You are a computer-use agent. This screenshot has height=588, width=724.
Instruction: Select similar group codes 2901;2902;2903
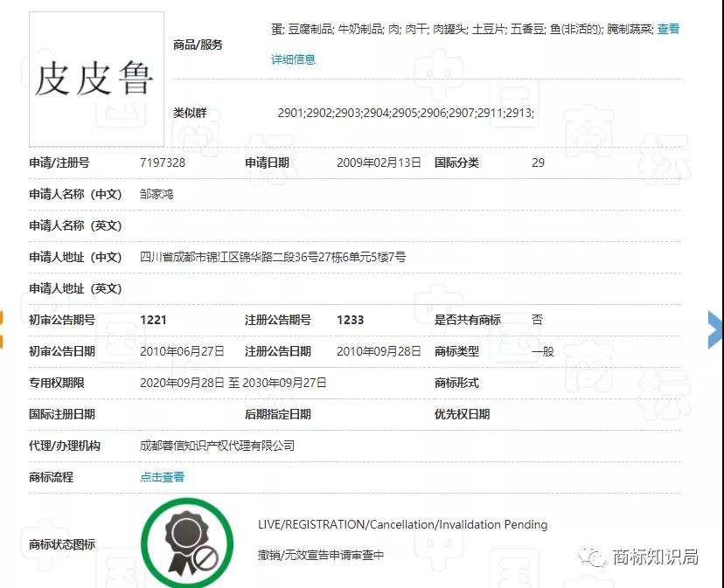point(406,113)
